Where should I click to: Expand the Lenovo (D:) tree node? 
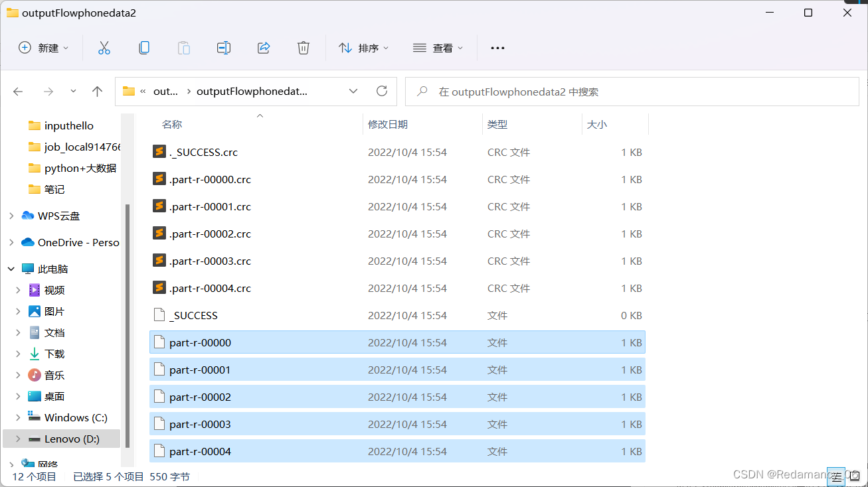pos(19,439)
